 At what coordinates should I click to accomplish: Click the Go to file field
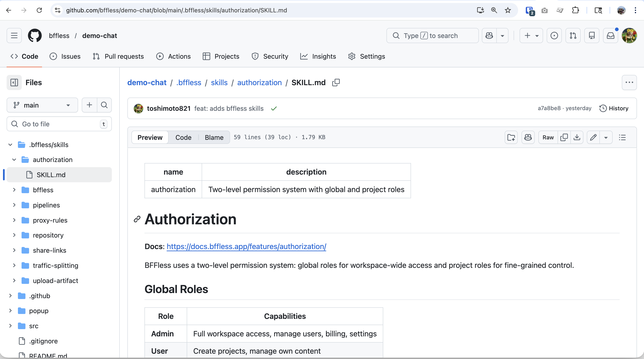pyautogui.click(x=59, y=124)
